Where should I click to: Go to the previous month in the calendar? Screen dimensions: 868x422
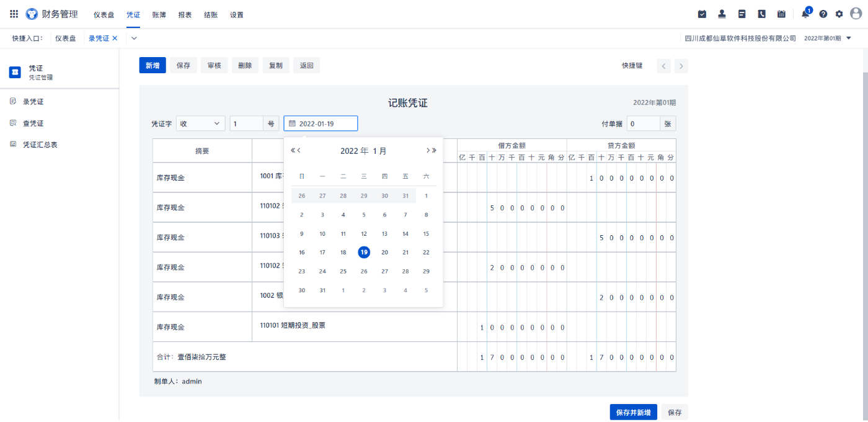pyautogui.click(x=299, y=150)
